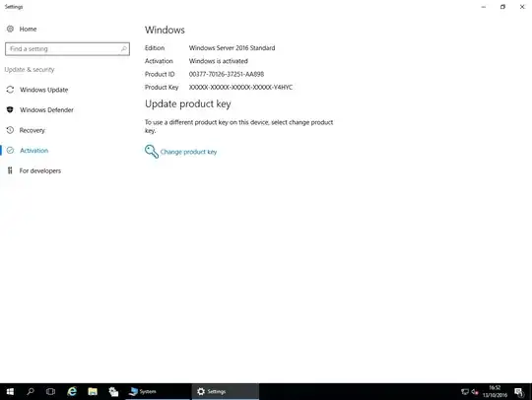Click the Recovery history icon
This screenshot has width=532, height=400.
[10, 130]
